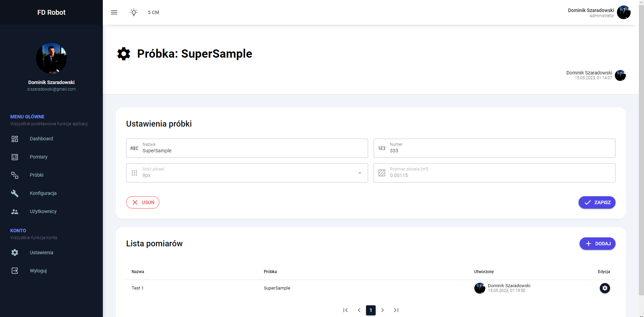The width and height of the screenshot is (644, 317).
Task: Expand the Ilość pikseli dropdown
Action: (360, 173)
